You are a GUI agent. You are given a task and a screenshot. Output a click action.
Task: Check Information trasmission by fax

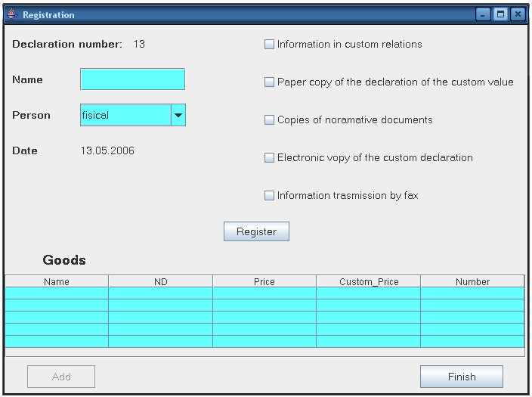pyautogui.click(x=269, y=195)
